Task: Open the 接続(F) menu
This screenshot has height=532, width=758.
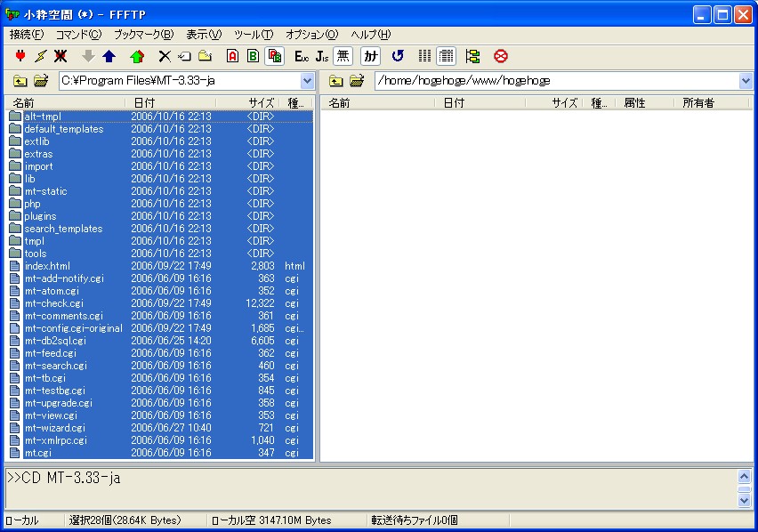Action: pos(27,35)
